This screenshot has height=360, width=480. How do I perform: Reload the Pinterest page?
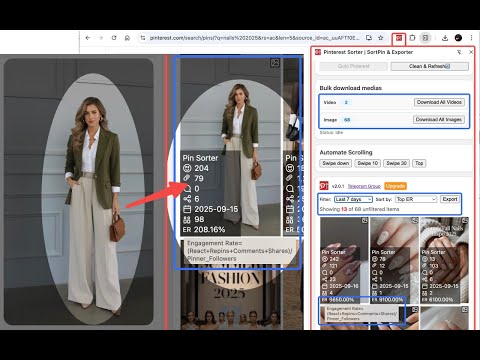point(114,38)
